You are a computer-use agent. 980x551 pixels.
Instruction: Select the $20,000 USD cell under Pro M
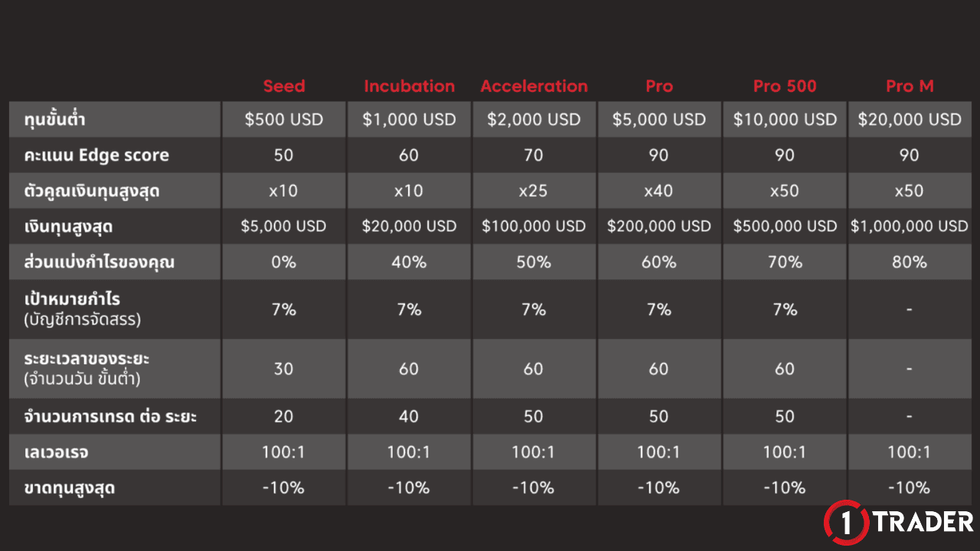(x=910, y=120)
